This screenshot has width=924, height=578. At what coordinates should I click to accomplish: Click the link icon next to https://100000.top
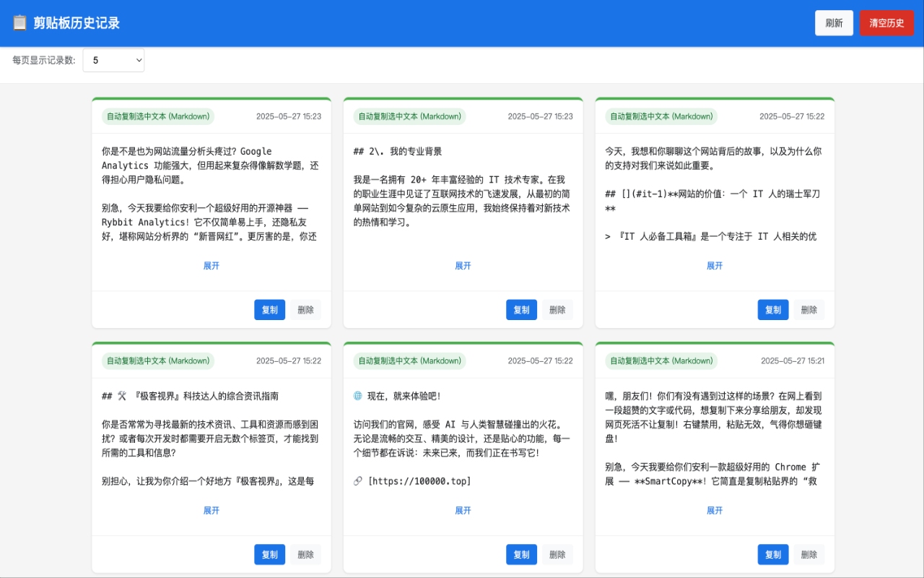pos(357,480)
